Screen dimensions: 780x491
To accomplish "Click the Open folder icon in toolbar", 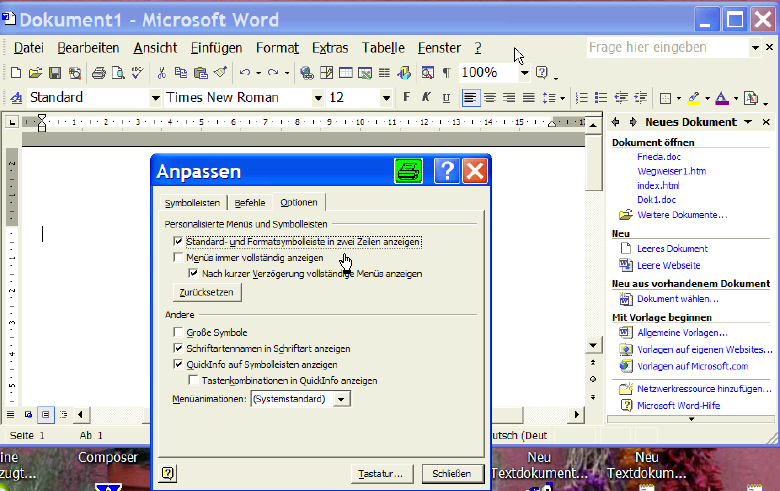I will 35,72.
